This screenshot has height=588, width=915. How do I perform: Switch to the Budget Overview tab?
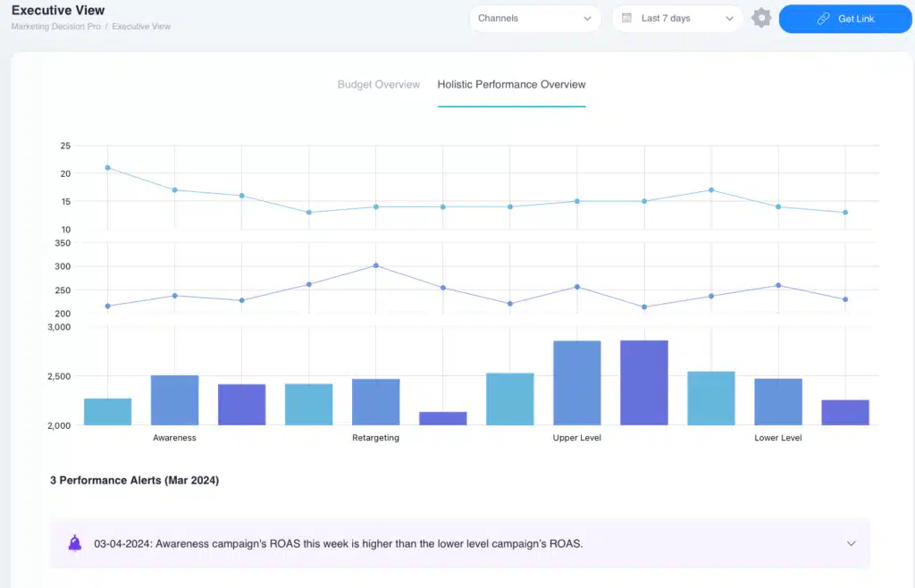378,84
